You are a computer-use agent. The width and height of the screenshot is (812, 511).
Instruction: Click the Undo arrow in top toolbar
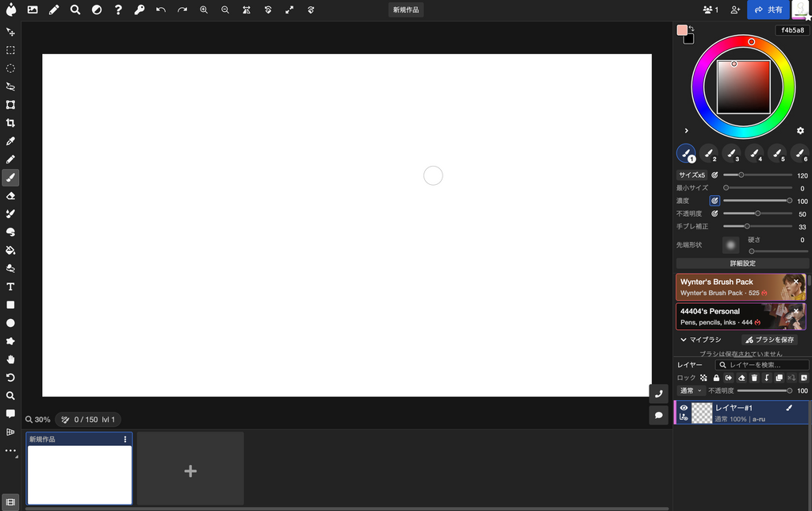[161, 10]
